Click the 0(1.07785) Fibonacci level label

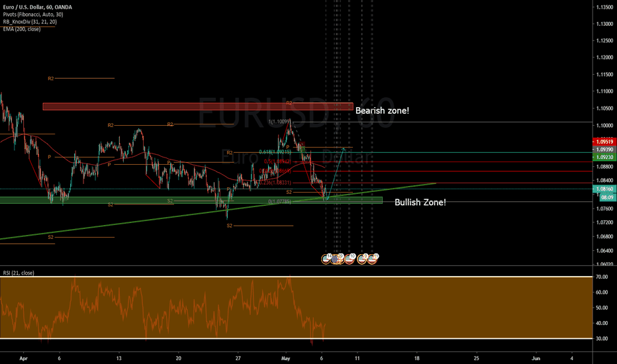click(280, 201)
